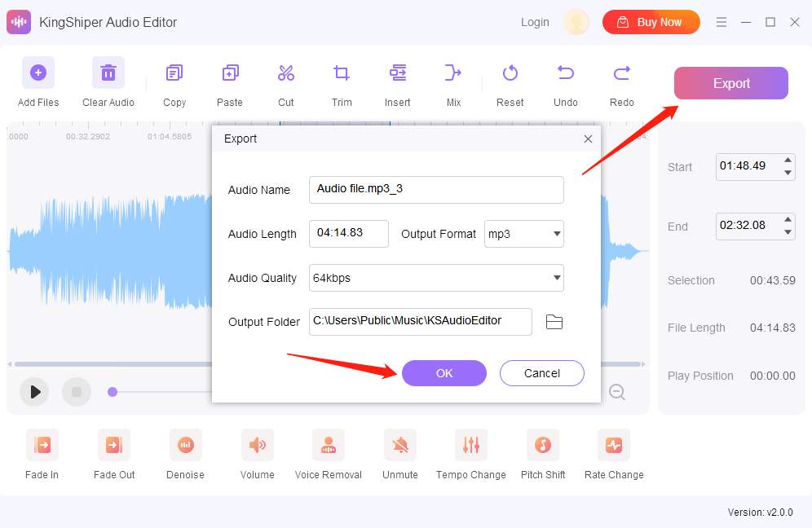
Task: Click the 00:32.2902 timeline marker
Action: 88,137
